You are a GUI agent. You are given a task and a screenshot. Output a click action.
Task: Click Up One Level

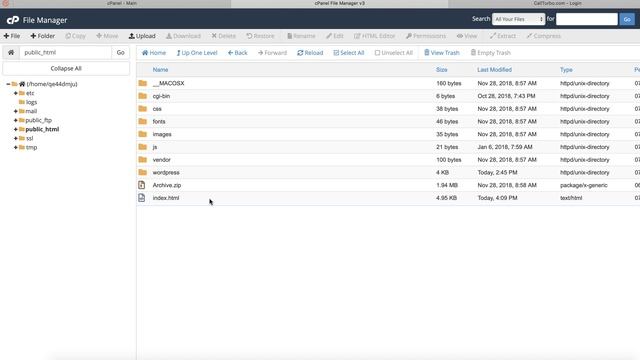[x=197, y=53]
